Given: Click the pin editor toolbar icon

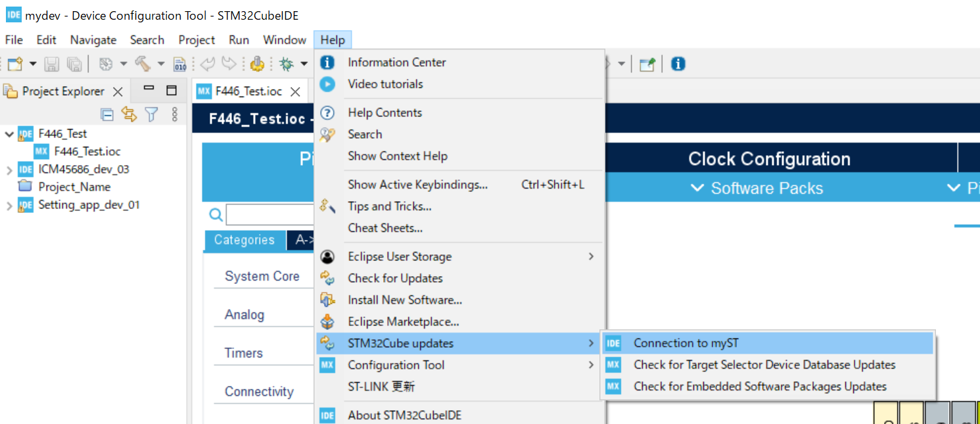Looking at the screenshot, I should tap(647, 64).
